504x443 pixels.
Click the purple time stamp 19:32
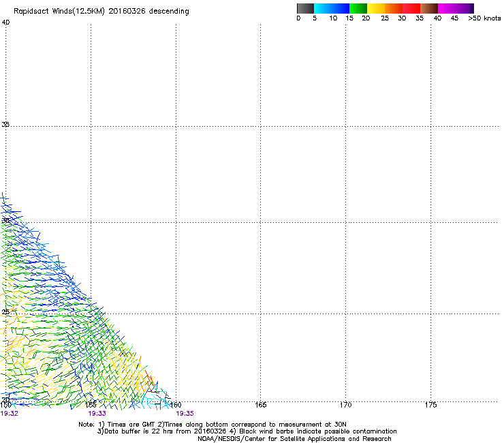(10, 414)
